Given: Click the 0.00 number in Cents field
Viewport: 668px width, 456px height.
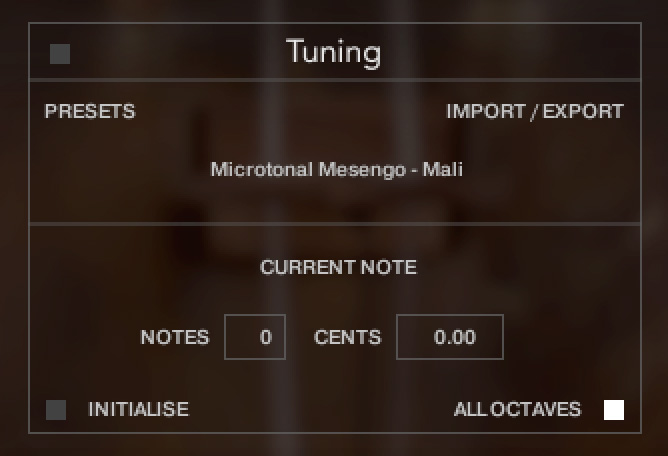Looking at the screenshot, I should [455, 337].
